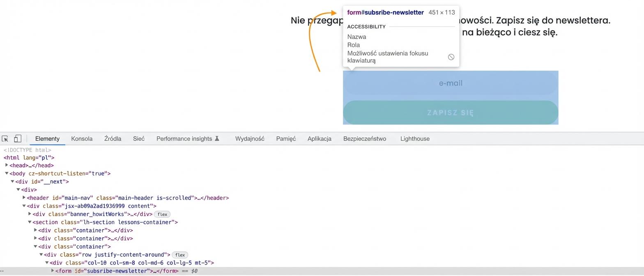The height and width of the screenshot is (276, 644).
Task: Toggle the device toolbar icon
Action: pos(18,138)
